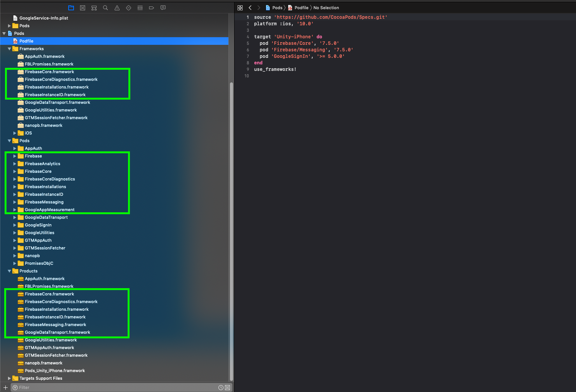The height and width of the screenshot is (392, 576).
Task: Open the Find navigator with the magnifier icon
Action: [x=105, y=8]
